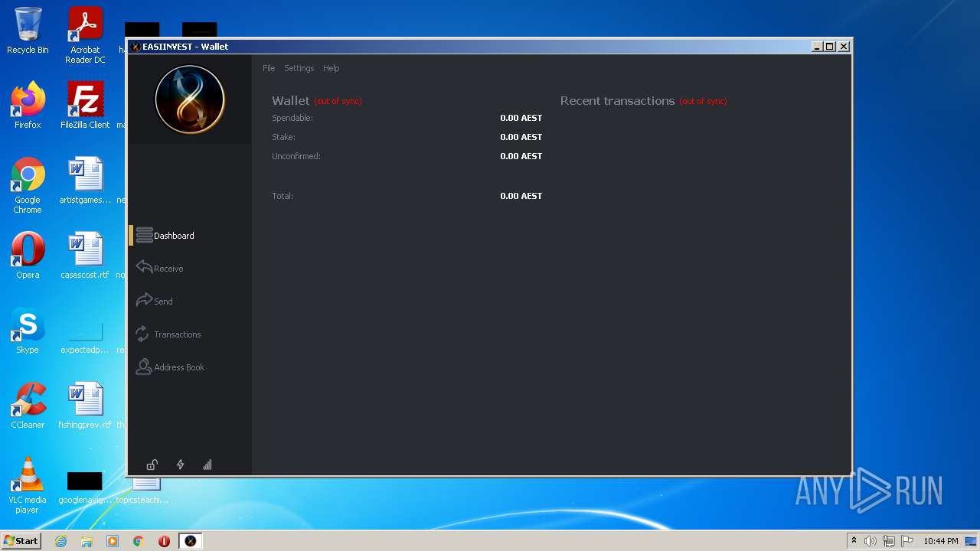The width and height of the screenshot is (980, 551).
Task: Open the Settings menu
Action: click(299, 68)
